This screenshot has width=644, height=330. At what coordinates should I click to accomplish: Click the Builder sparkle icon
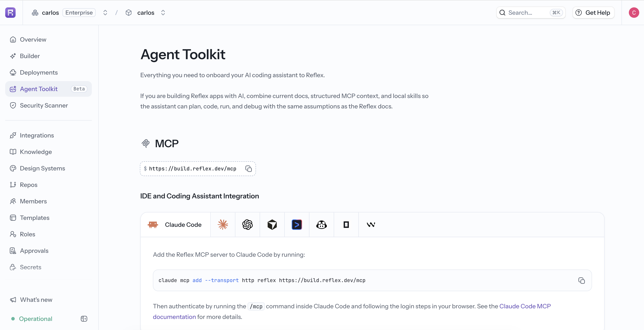13,56
